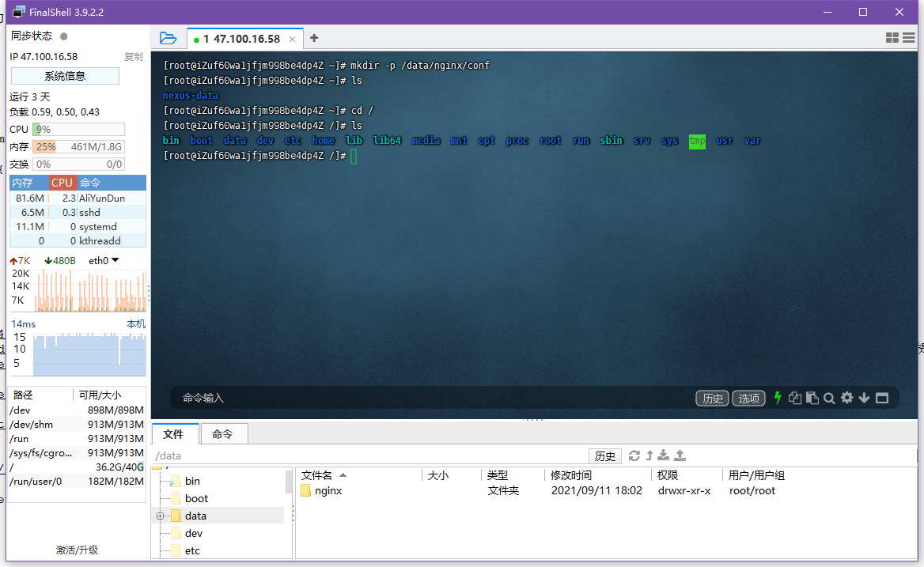The height and width of the screenshot is (567, 924).
Task: Switch to the 命令 tab
Action: coord(223,434)
